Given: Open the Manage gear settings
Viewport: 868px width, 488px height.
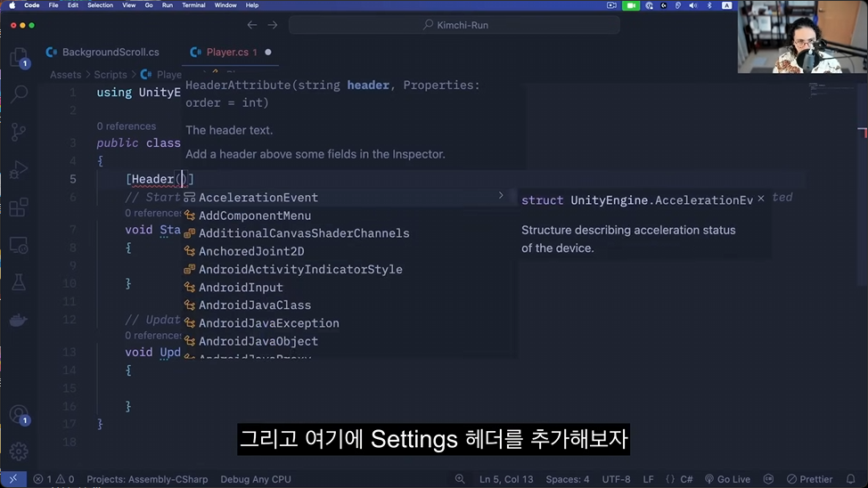Looking at the screenshot, I should point(19,451).
